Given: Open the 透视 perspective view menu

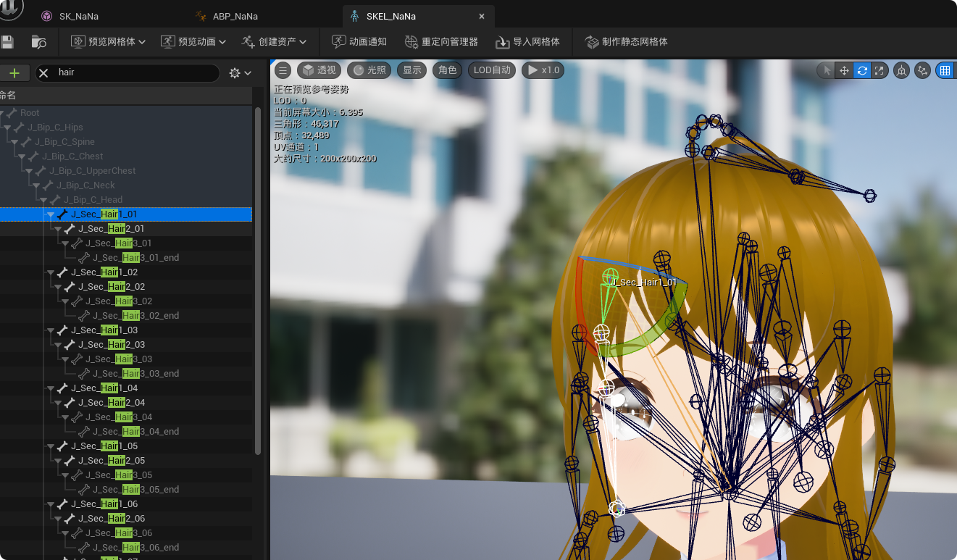Looking at the screenshot, I should click(x=319, y=70).
